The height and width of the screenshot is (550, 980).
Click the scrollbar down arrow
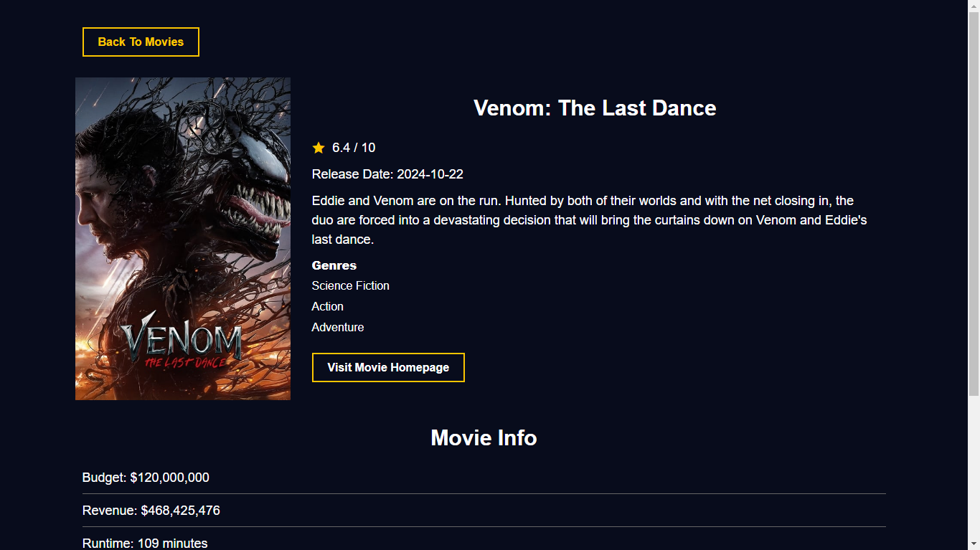tap(974, 544)
